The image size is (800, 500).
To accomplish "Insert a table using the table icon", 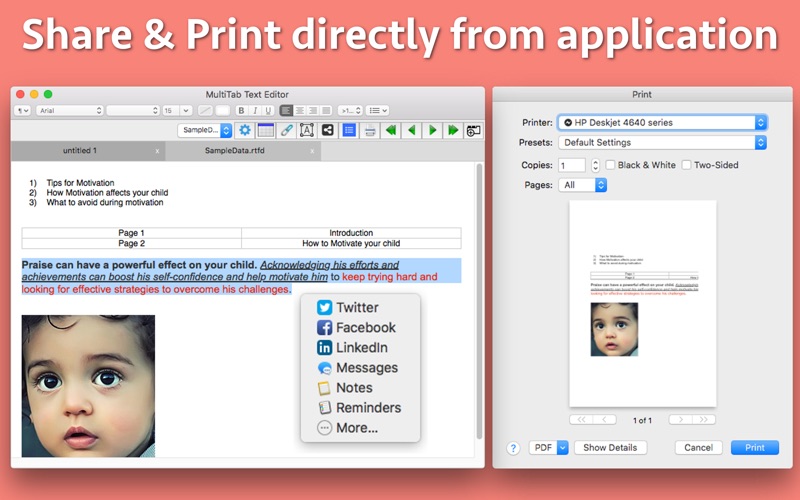I will (x=266, y=130).
